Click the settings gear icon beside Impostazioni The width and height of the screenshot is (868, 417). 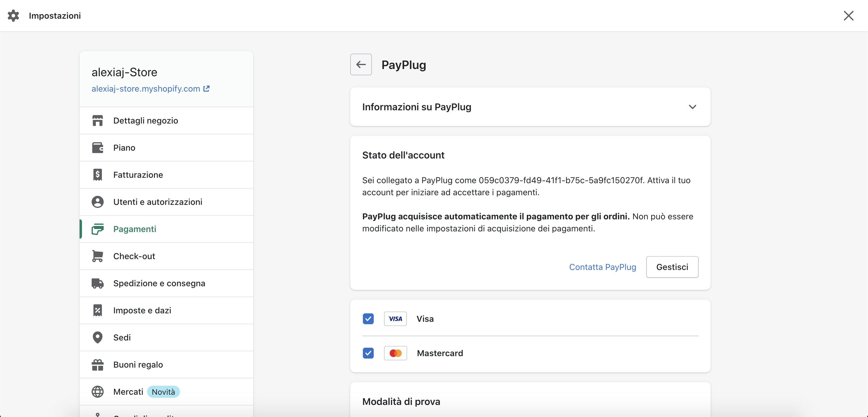pyautogui.click(x=14, y=15)
